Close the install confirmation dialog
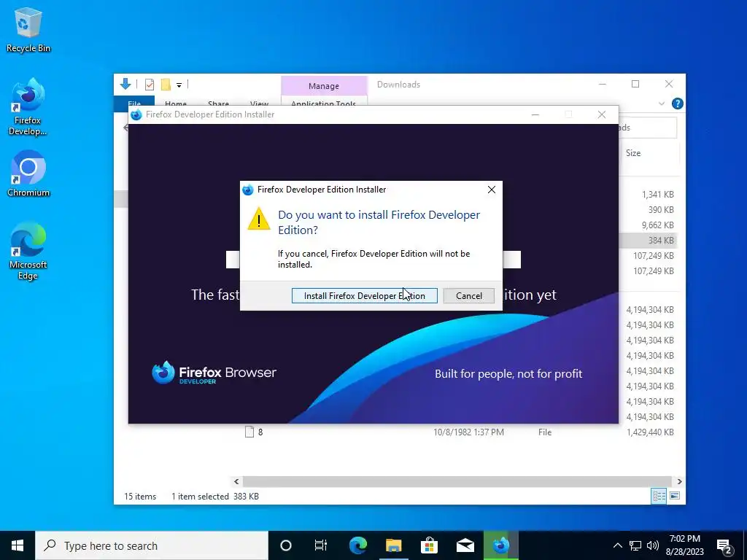 click(492, 190)
